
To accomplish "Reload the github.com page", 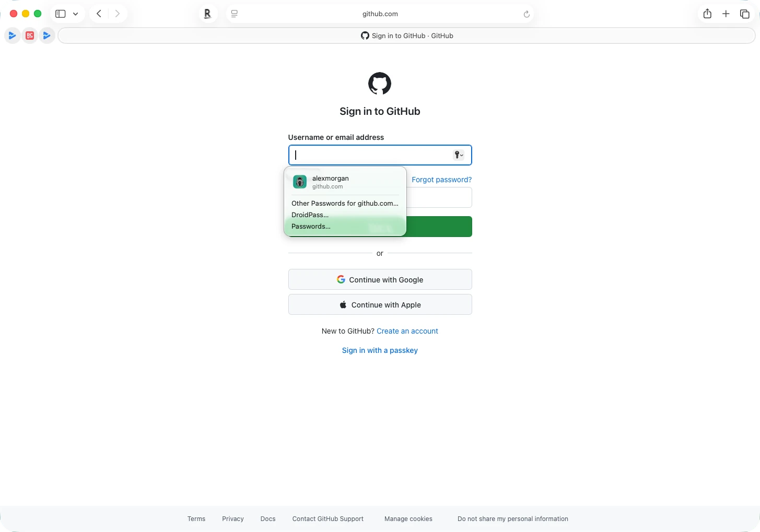I will pyautogui.click(x=527, y=14).
